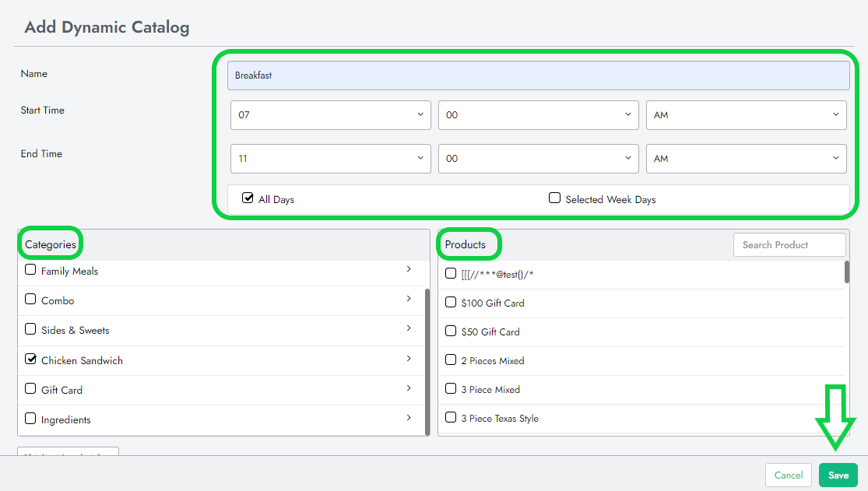The width and height of the screenshot is (868, 491).
Task: Open the Sides & Sweets chevron arrow
Action: pos(409,328)
